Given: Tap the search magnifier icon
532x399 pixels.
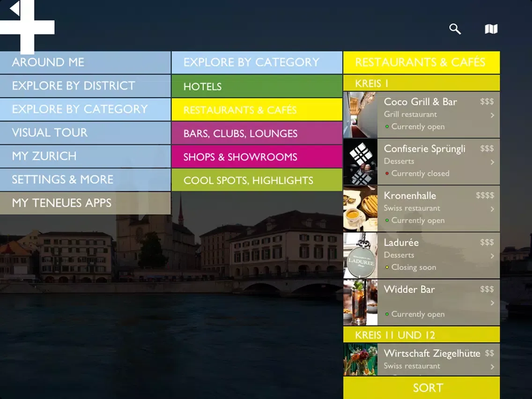Looking at the screenshot, I should tap(455, 29).
